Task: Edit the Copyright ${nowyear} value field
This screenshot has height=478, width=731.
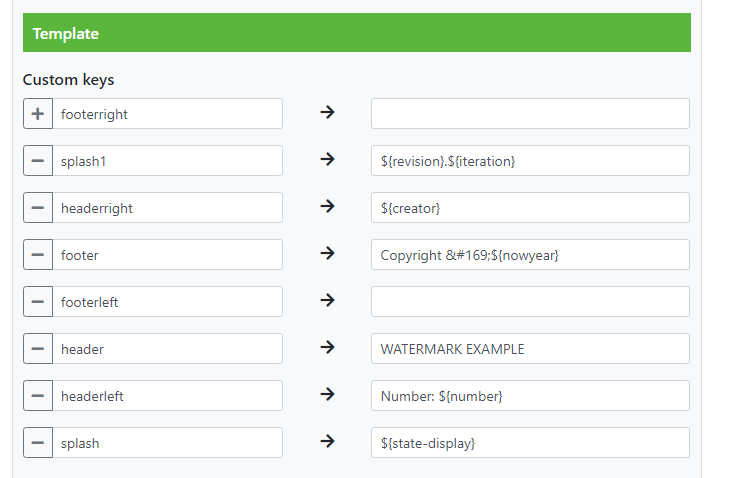Action: click(x=530, y=255)
